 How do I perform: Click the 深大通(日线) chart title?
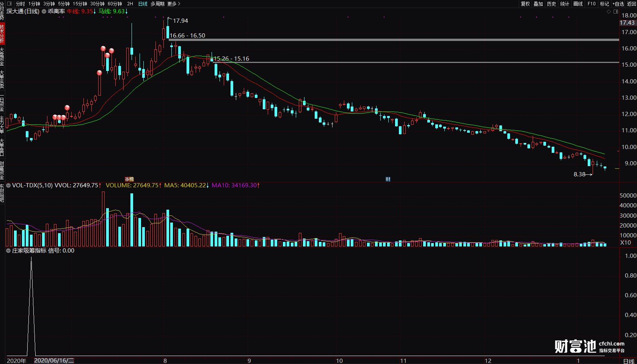pos(23,11)
